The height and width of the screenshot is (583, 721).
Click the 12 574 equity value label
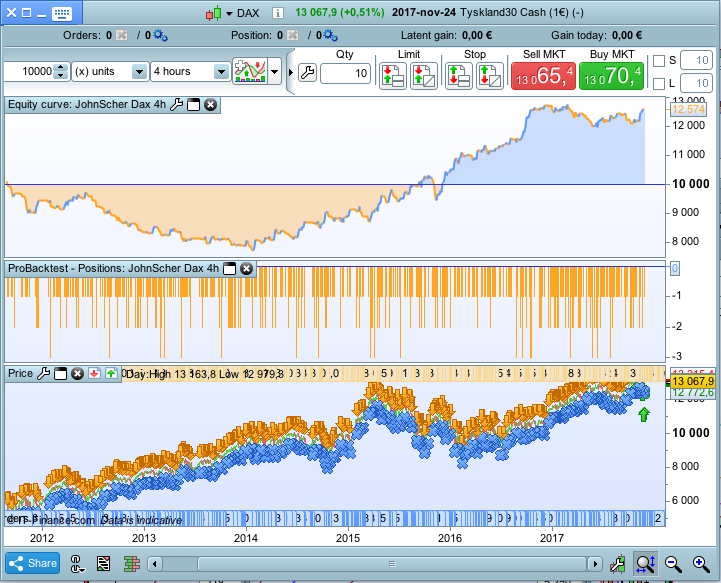pos(688,109)
